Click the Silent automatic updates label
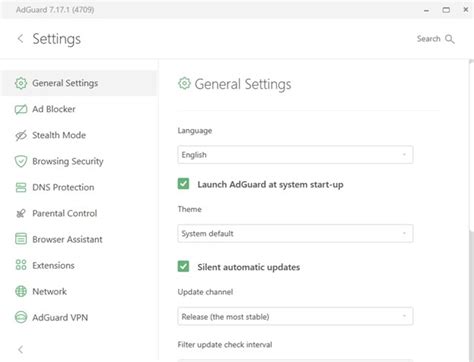Screen dimensions: 474x362 pos(249,267)
